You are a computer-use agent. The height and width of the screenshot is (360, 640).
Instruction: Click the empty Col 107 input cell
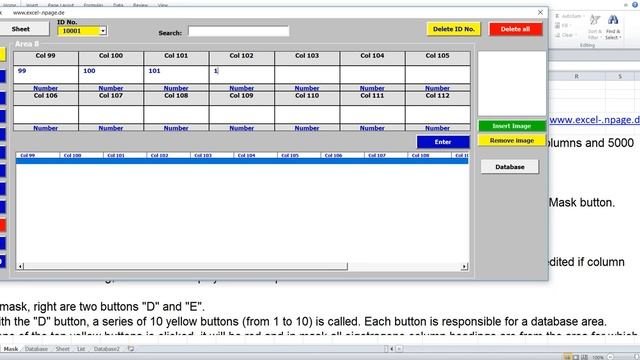point(111,115)
